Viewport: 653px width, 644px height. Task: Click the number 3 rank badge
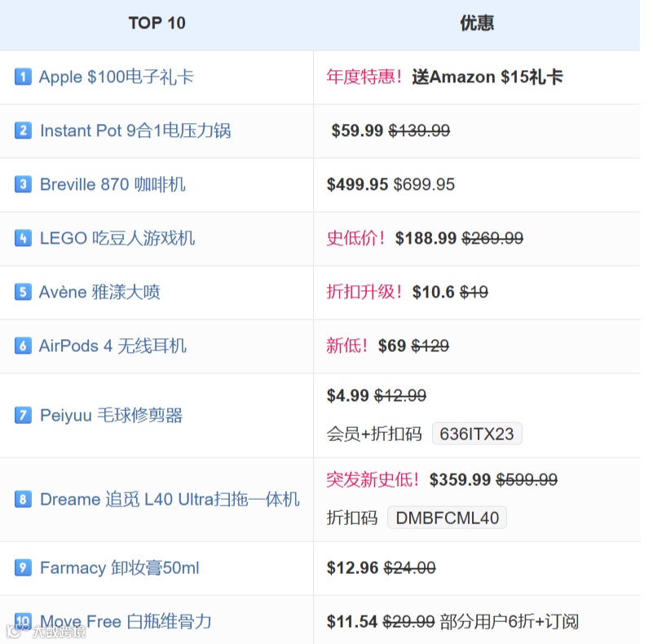(23, 184)
